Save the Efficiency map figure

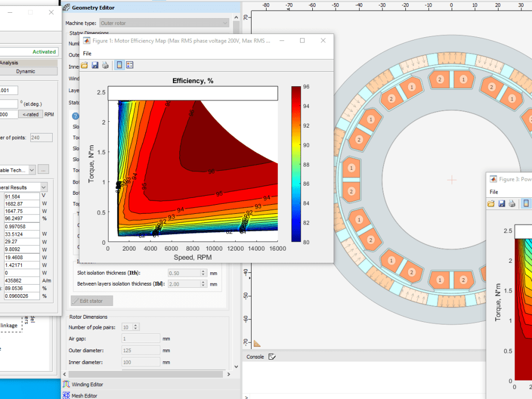tap(95, 65)
